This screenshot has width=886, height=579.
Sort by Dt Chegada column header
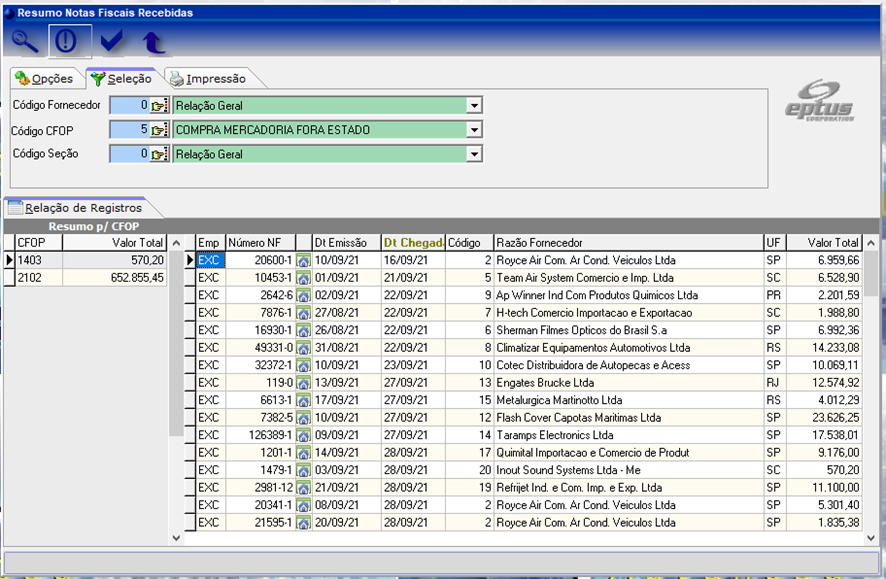click(x=412, y=243)
